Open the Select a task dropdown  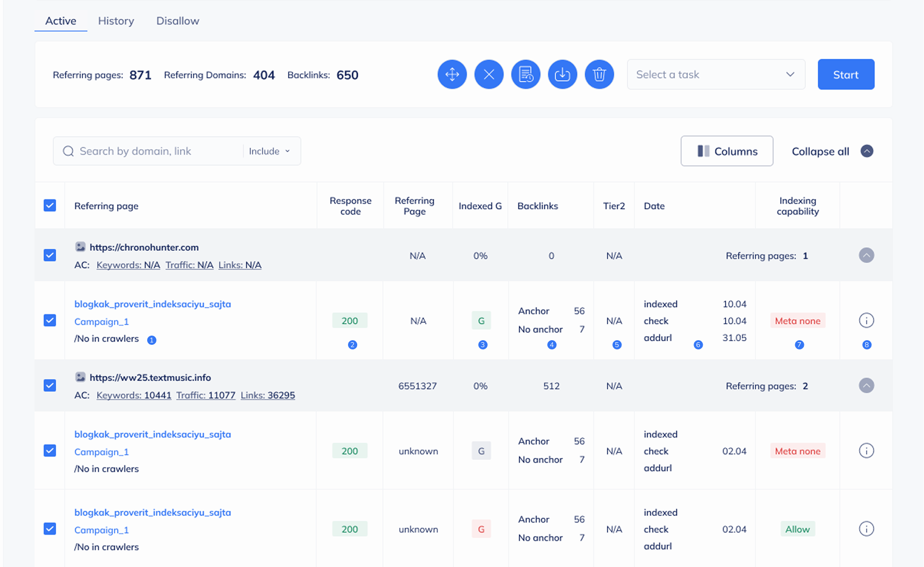point(715,75)
